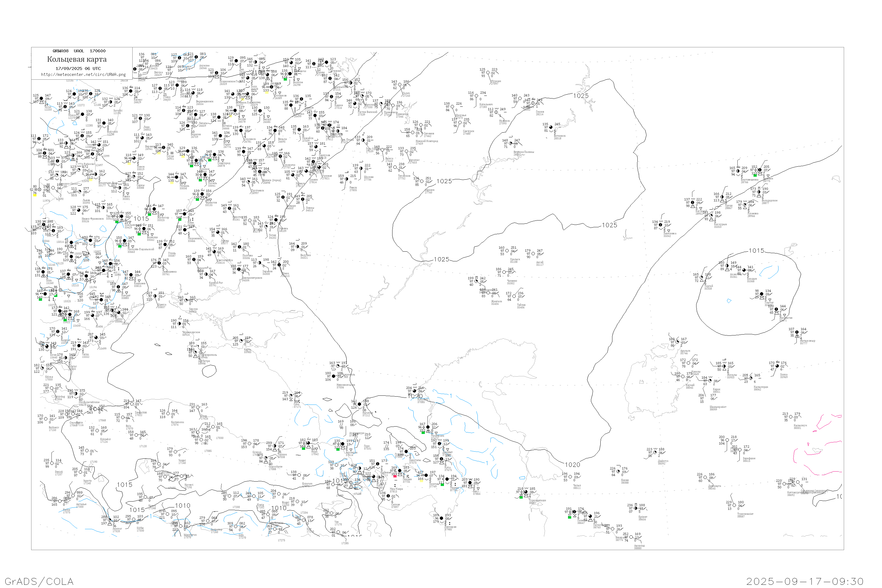
Task: Click the Аральск 35746 station circle
Action: [x=677, y=342]
